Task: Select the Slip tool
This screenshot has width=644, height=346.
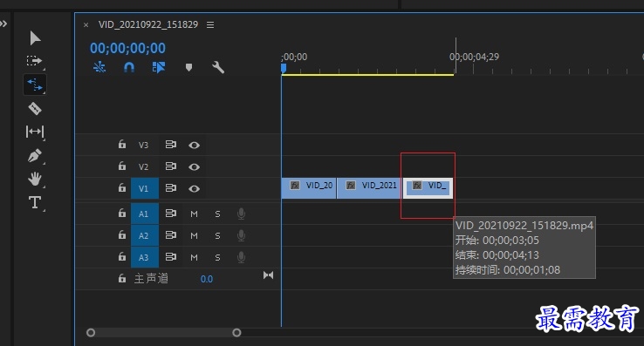Action: click(35, 132)
